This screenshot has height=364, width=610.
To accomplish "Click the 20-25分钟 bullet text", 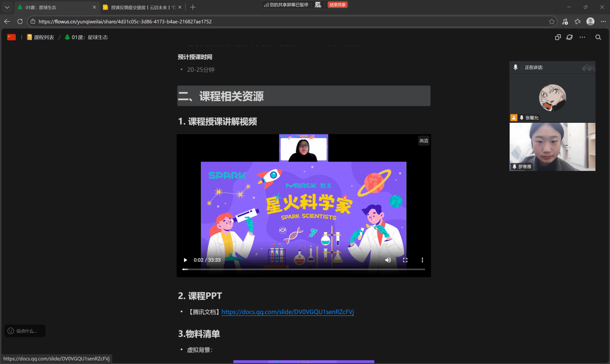I will (201, 70).
